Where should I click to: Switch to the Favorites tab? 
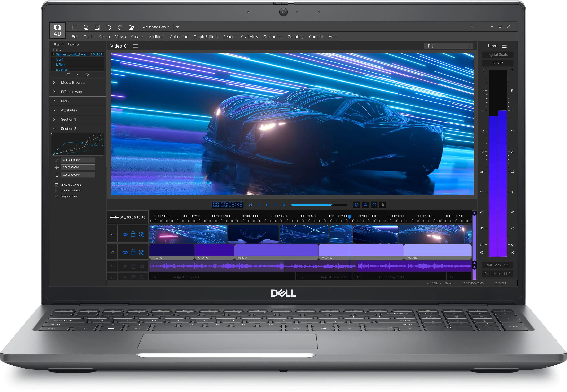(x=73, y=44)
